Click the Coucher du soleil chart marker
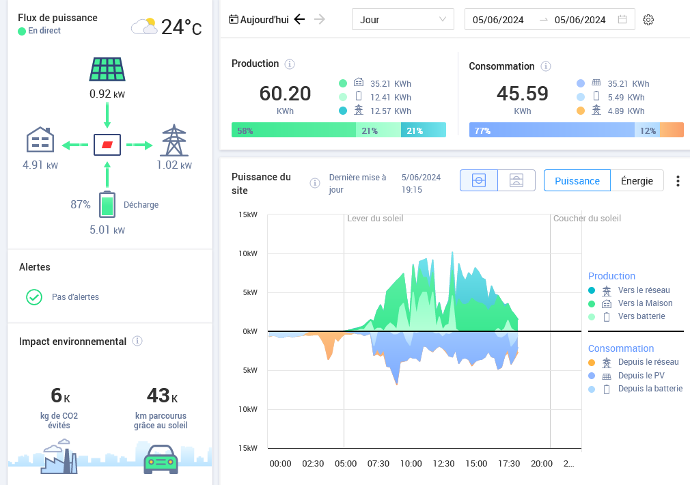Image resolution: width=690 pixels, height=485 pixels. pyautogui.click(x=587, y=218)
